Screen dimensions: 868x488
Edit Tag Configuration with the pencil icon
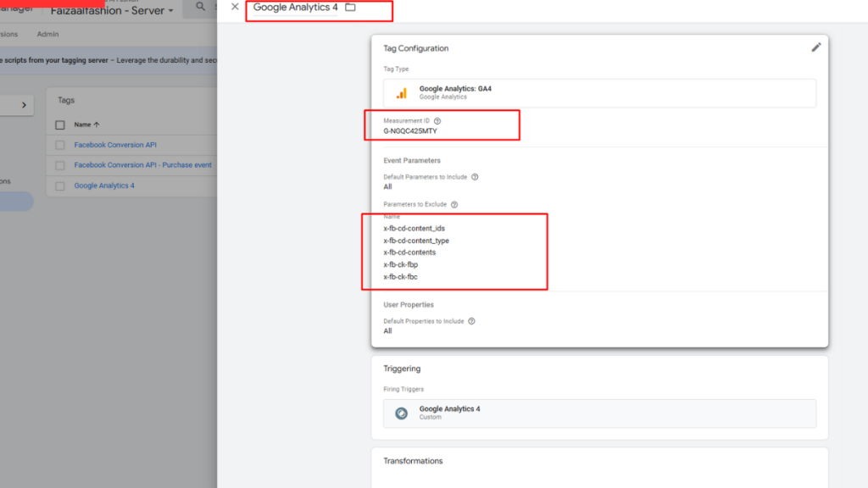point(816,47)
